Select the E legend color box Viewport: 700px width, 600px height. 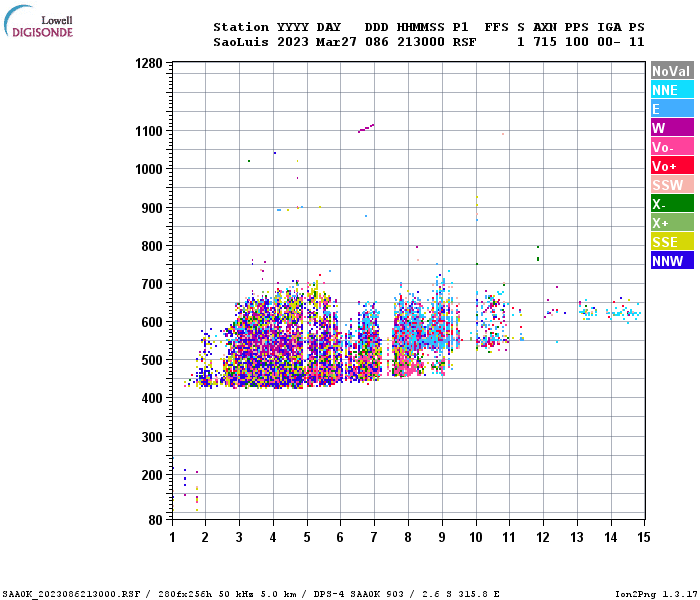672,108
